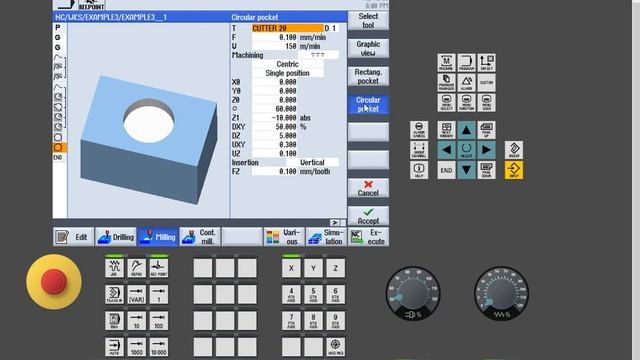Open the Milling softkey tab

[x=158, y=237]
